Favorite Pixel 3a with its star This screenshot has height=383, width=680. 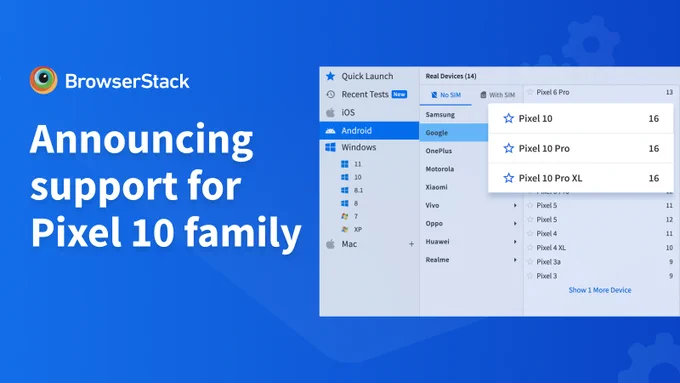[530, 262]
